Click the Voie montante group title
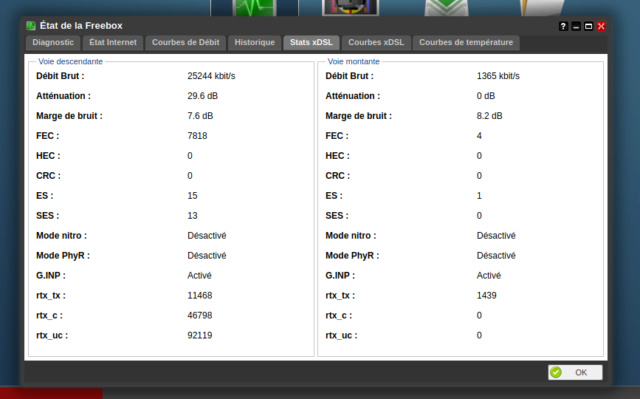This screenshot has width=640, height=399. point(353,62)
